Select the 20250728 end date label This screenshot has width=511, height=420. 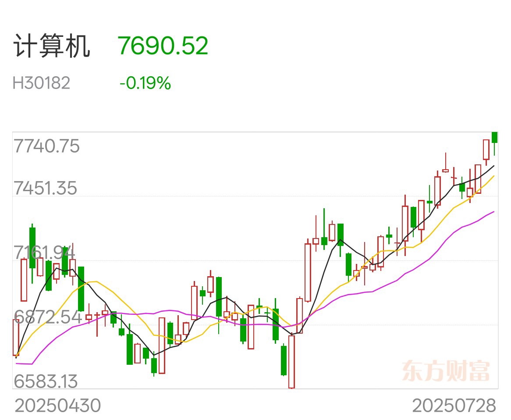click(454, 406)
